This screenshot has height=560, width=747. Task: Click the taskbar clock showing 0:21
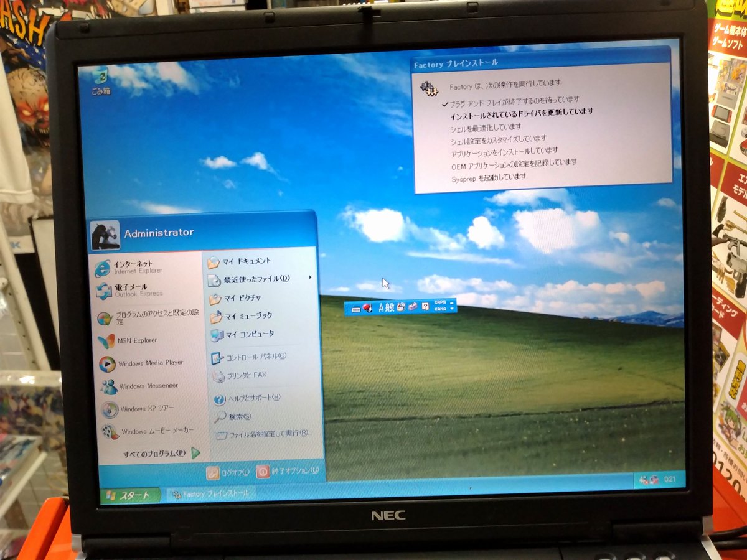pyautogui.click(x=670, y=479)
